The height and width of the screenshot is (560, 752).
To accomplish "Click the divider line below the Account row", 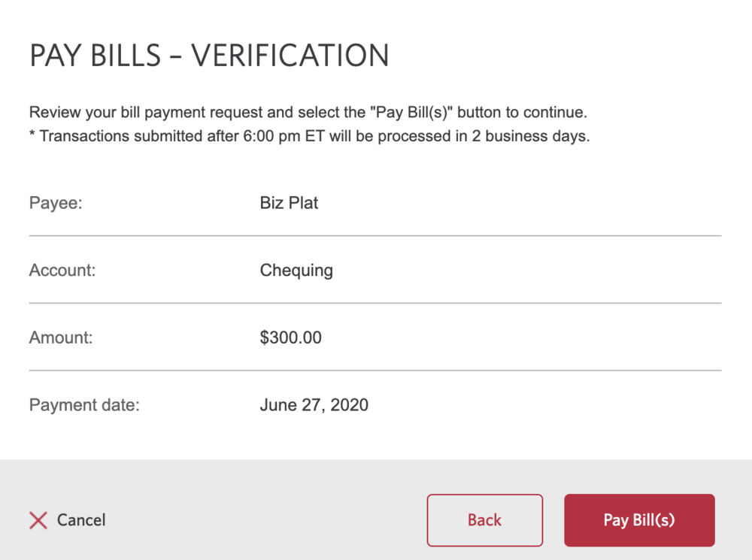I will 375,304.
